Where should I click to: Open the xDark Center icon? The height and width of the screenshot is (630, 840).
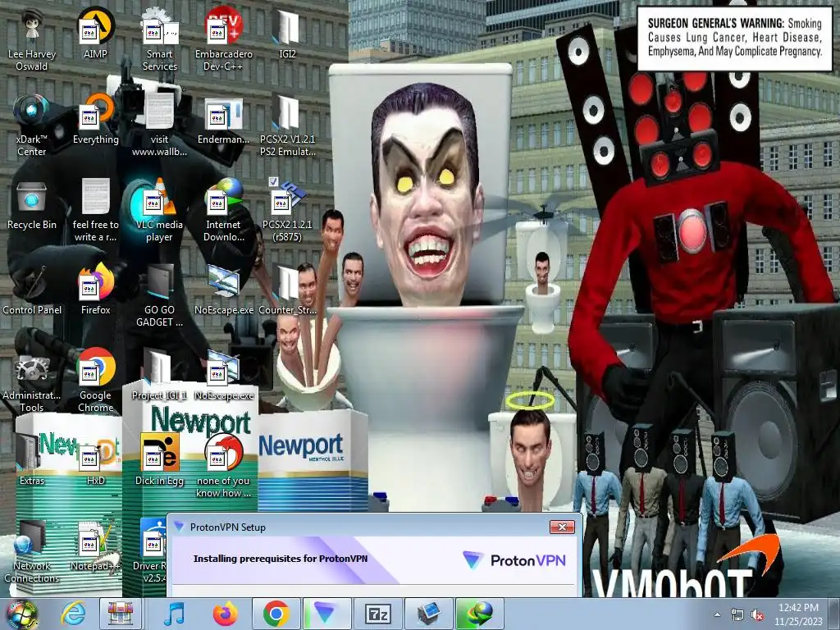point(32,125)
